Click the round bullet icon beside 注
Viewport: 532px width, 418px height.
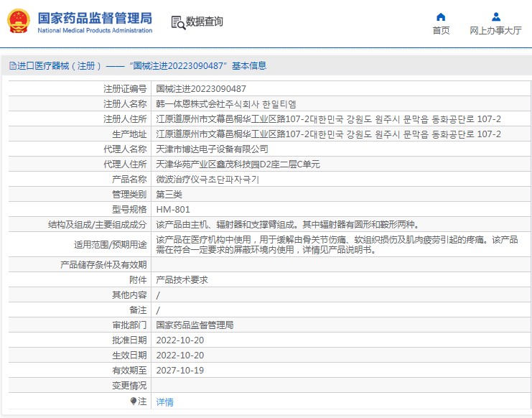pyautogui.click(x=133, y=401)
